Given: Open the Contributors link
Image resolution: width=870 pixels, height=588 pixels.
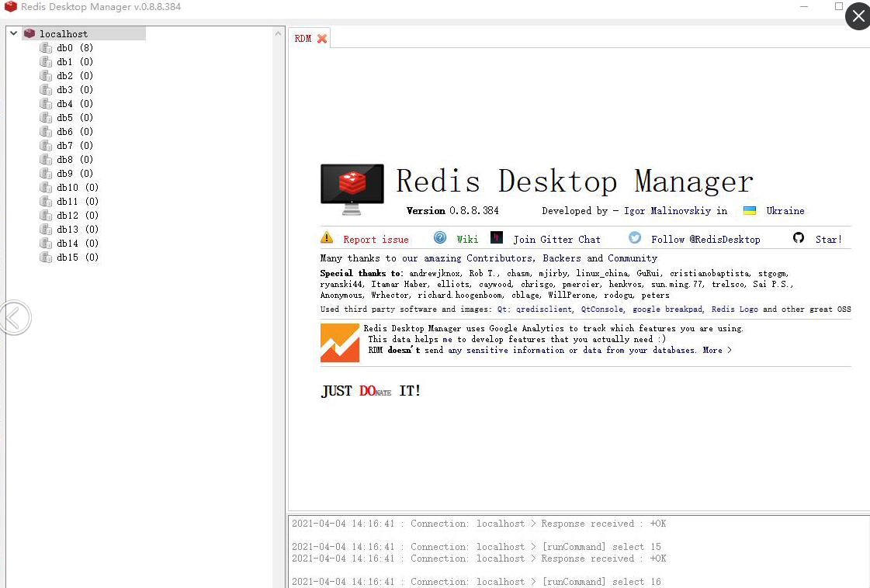Looking at the screenshot, I should 499,258.
